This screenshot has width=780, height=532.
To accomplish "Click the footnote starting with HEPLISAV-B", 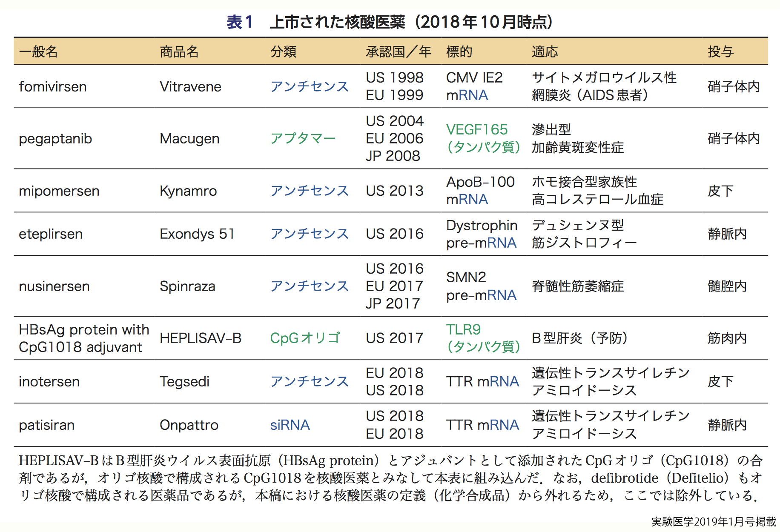I will point(390,478).
